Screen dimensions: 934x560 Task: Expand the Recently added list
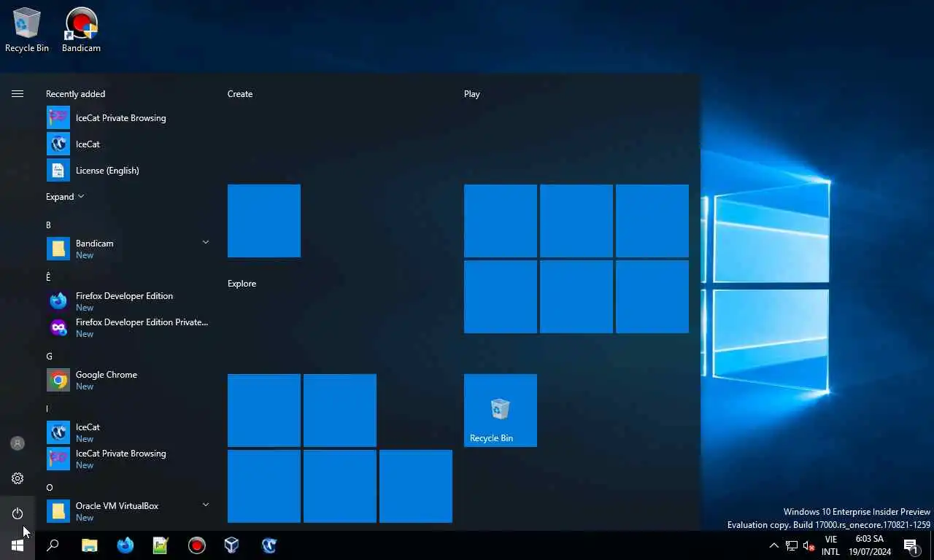65,196
